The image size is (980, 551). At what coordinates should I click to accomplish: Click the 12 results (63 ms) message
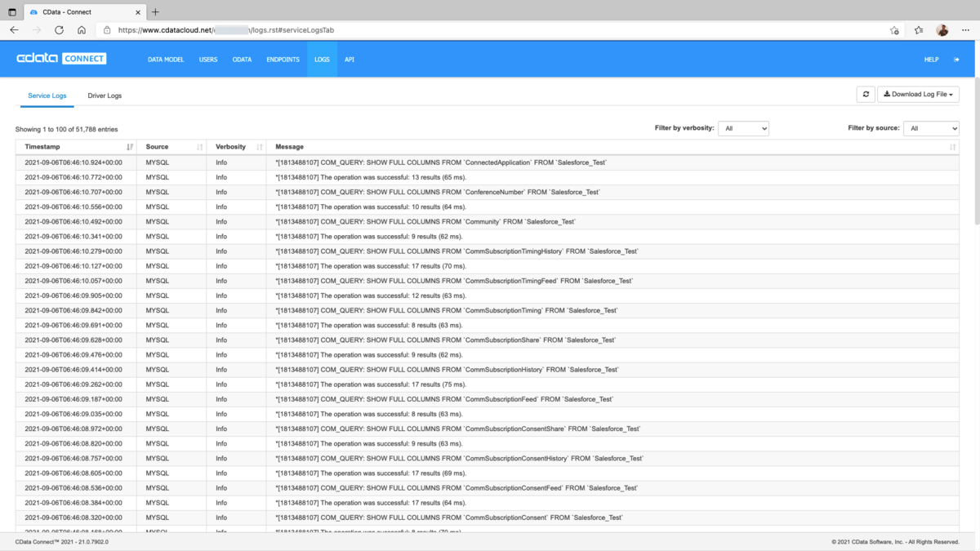click(370, 295)
